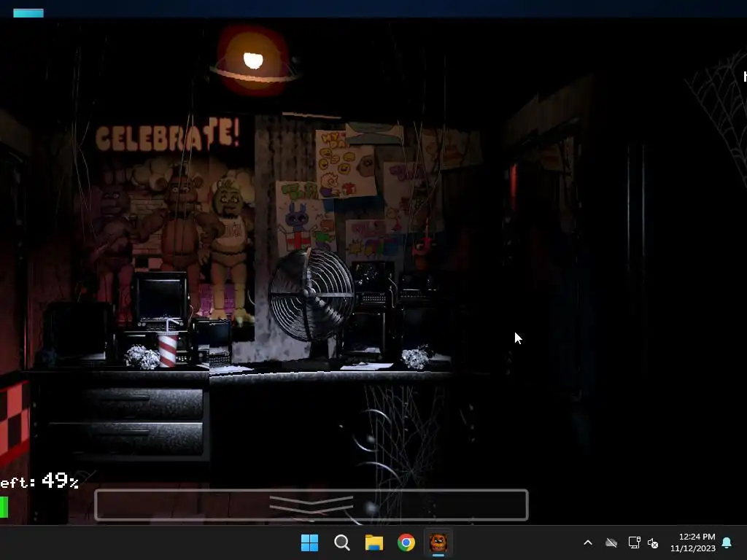Click the green power usage bar
The image size is (747, 560).
click(x=4, y=507)
